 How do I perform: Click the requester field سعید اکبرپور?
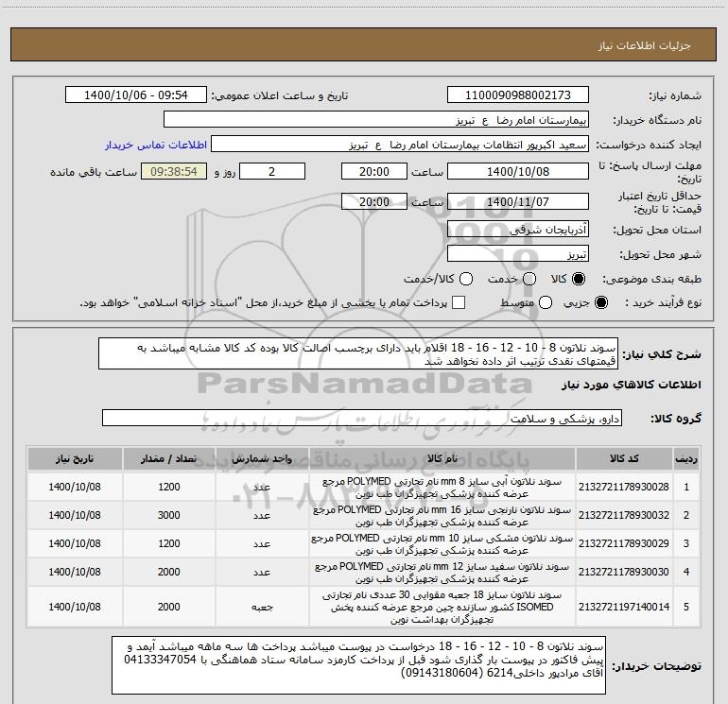point(400,145)
